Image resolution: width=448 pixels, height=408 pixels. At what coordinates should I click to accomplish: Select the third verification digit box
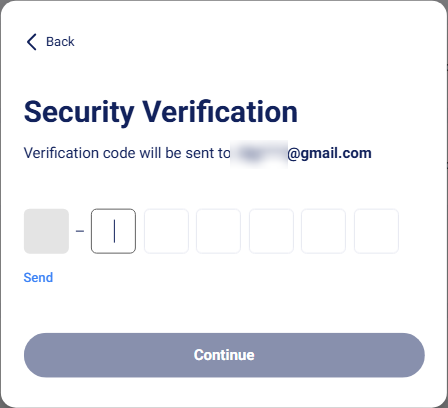click(218, 231)
